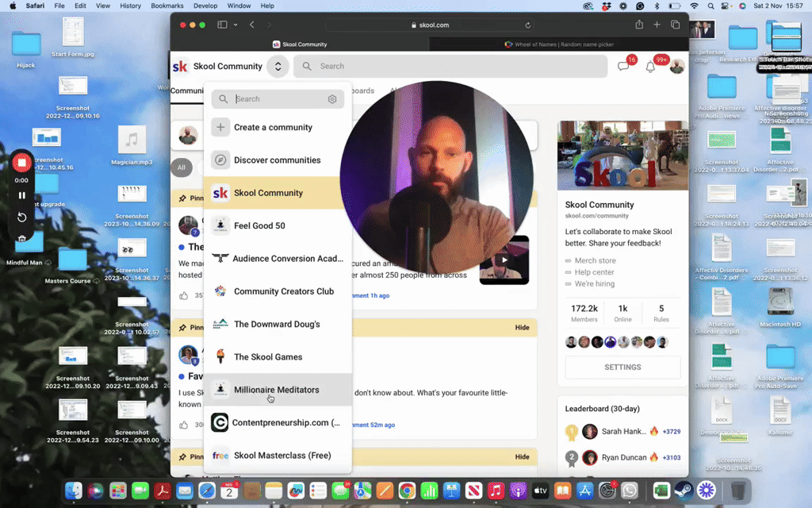Open the History menu
The height and width of the screenshot is (508, 812).
[130, 6]
